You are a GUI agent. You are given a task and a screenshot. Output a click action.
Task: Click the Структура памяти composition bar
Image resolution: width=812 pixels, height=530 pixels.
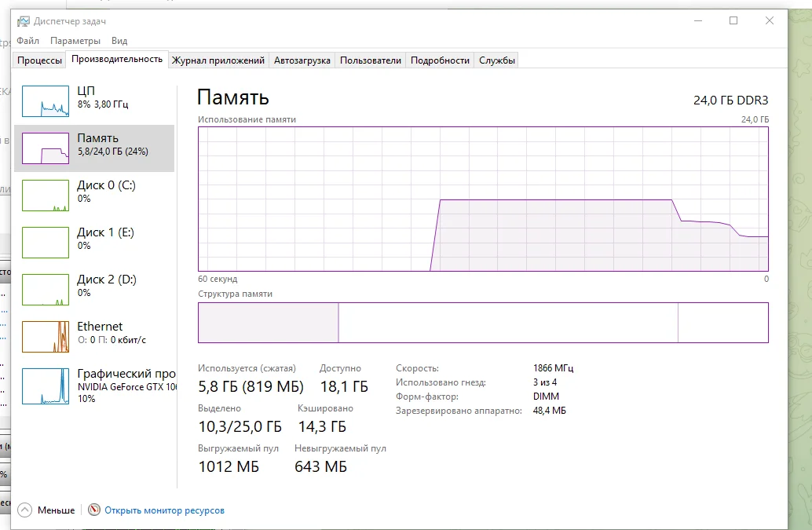(483, 323)
